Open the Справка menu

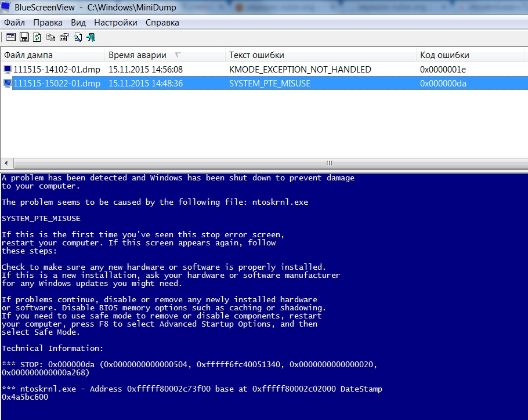coord(162,23)
